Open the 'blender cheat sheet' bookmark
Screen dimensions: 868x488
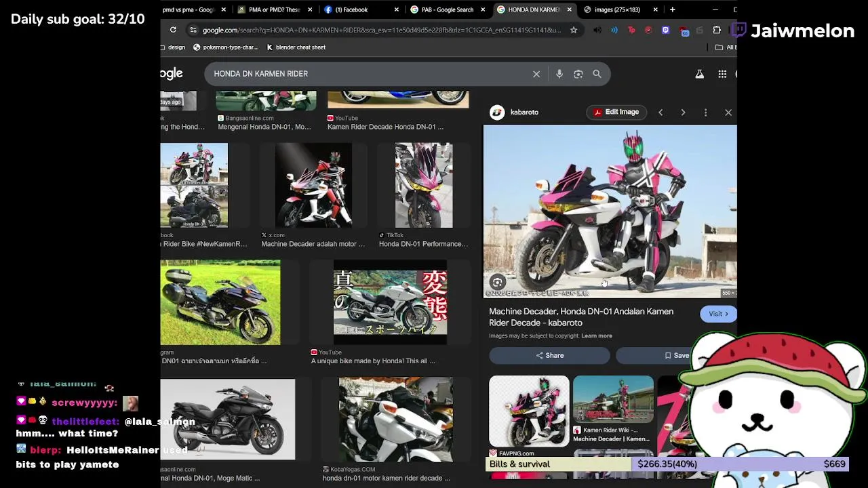(296, 47)
